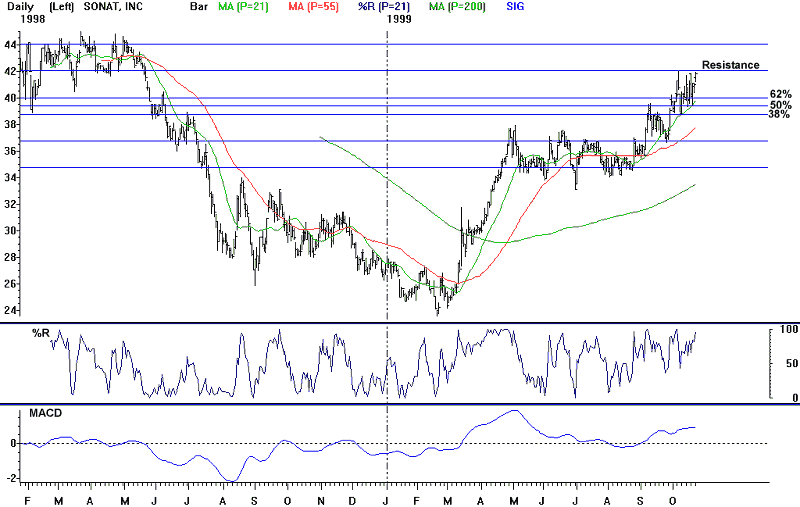Click the '34' price axis value

[10, 178]
